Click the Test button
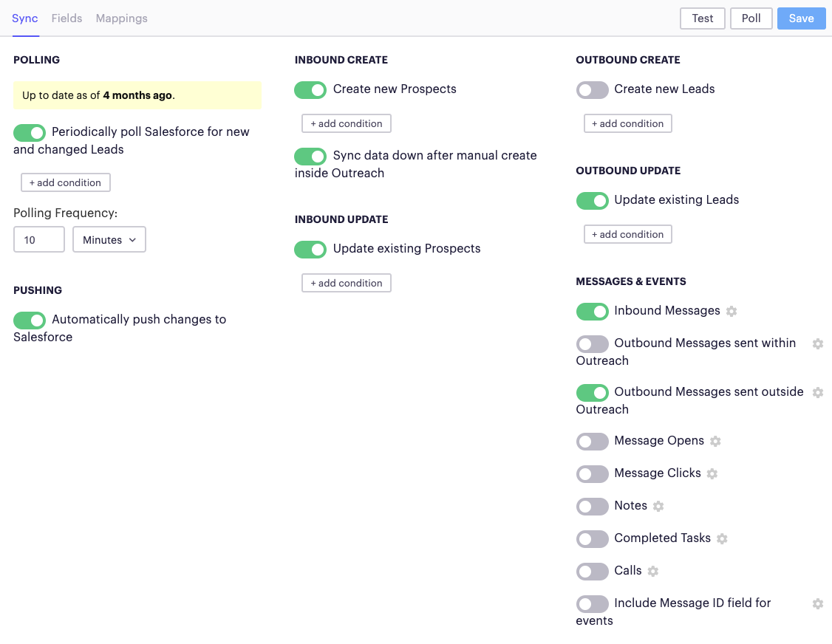The width and height of the screenshot is (832, 644). 702,18
